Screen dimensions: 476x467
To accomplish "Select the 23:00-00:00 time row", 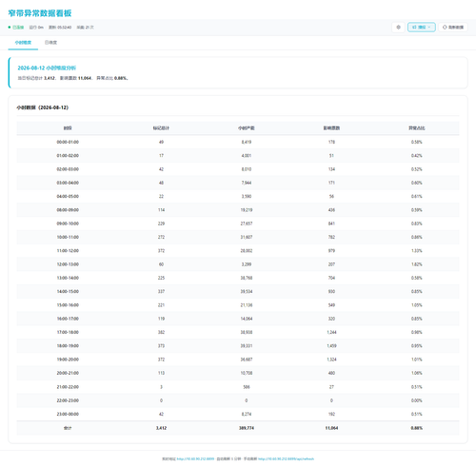I will [x=238, y=414].
